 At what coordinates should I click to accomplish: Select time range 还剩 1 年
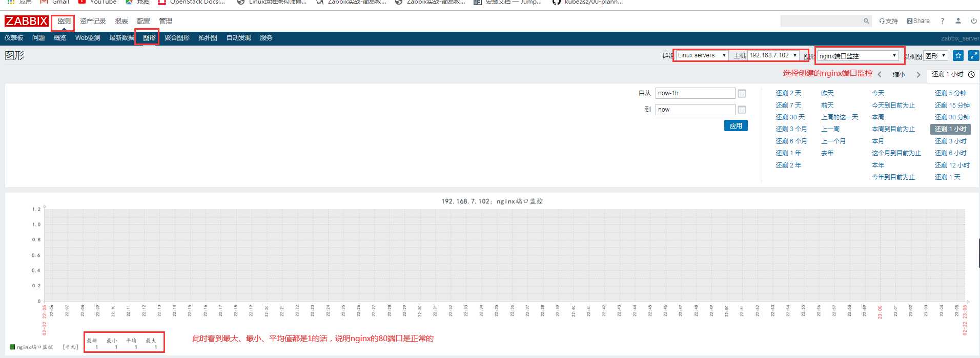pyautogui.click(x=788, y=153)
